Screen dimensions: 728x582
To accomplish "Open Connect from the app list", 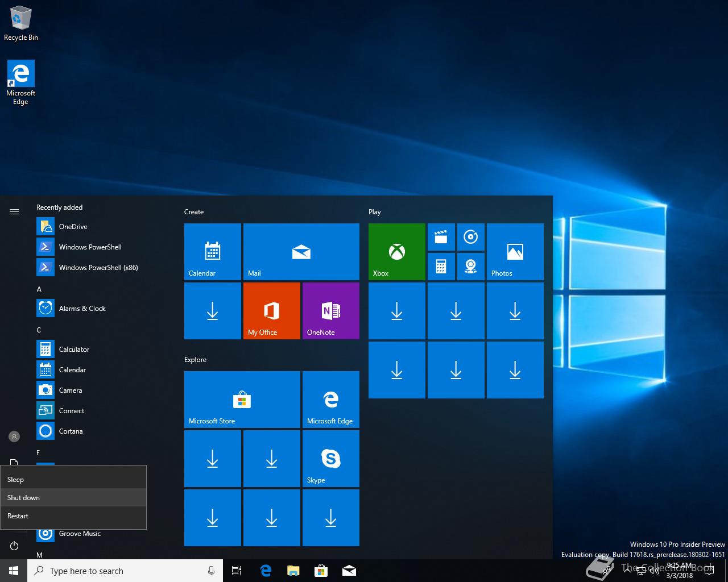I will 102,410.
